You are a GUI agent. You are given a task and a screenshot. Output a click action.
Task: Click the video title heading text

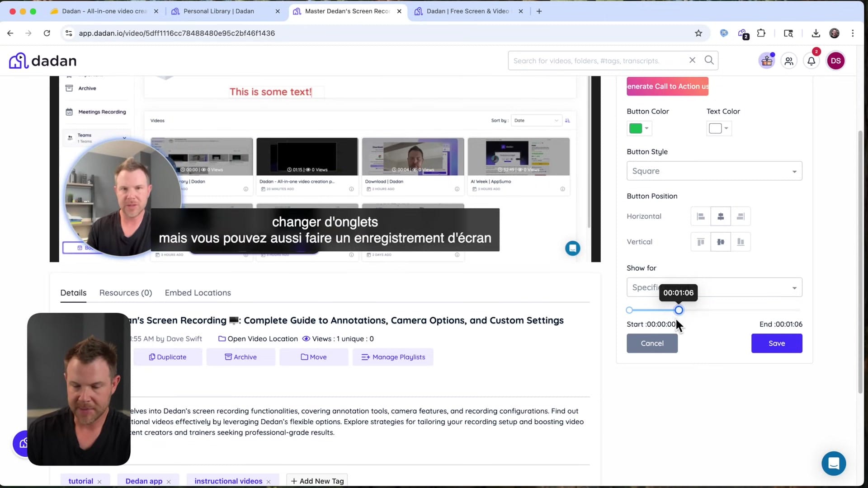tap(346, 320)
